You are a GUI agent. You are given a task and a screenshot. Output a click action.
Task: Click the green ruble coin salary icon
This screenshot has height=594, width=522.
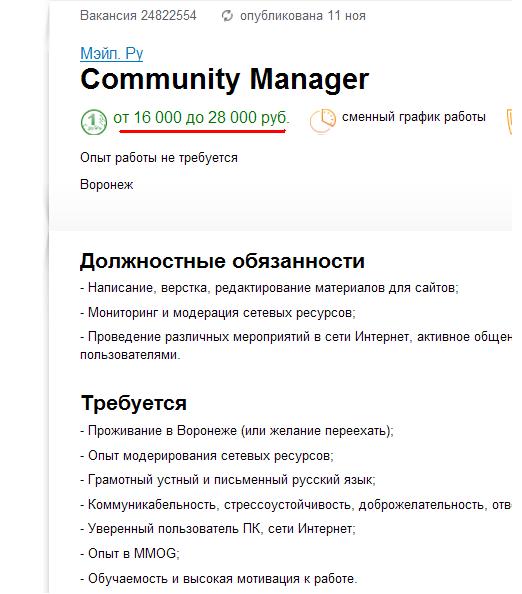(94, 122)
